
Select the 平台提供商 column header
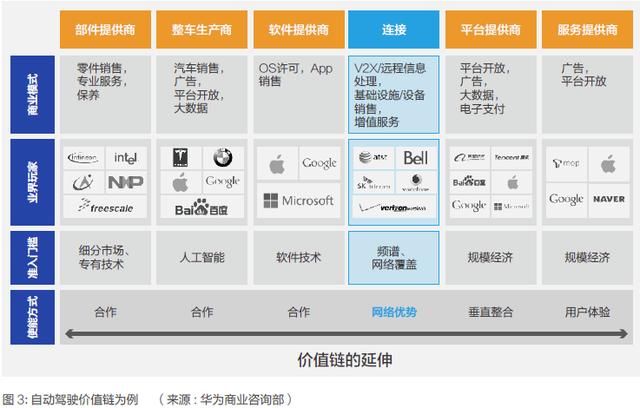(x=491, y=29)
